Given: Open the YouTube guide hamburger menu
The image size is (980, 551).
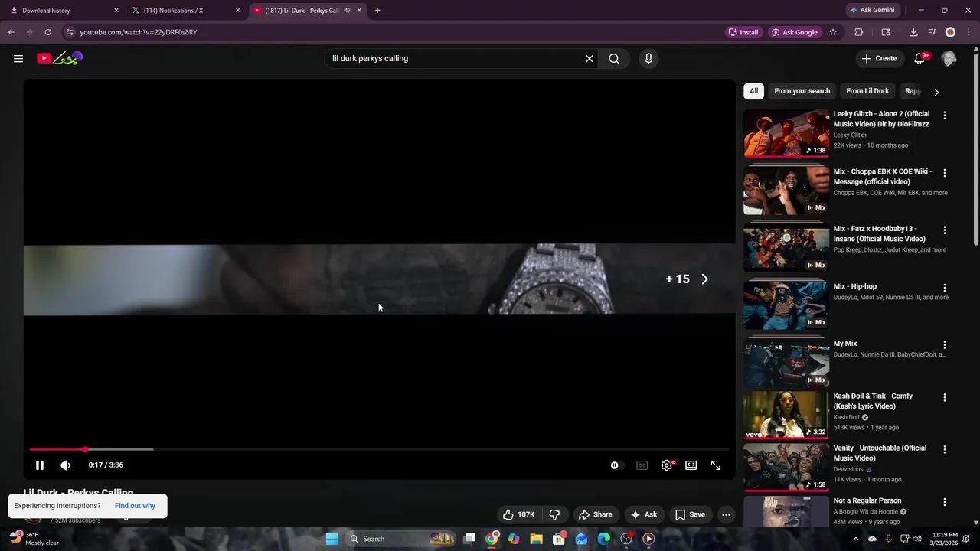Looking at the screenshot, I should coord(18,58).
